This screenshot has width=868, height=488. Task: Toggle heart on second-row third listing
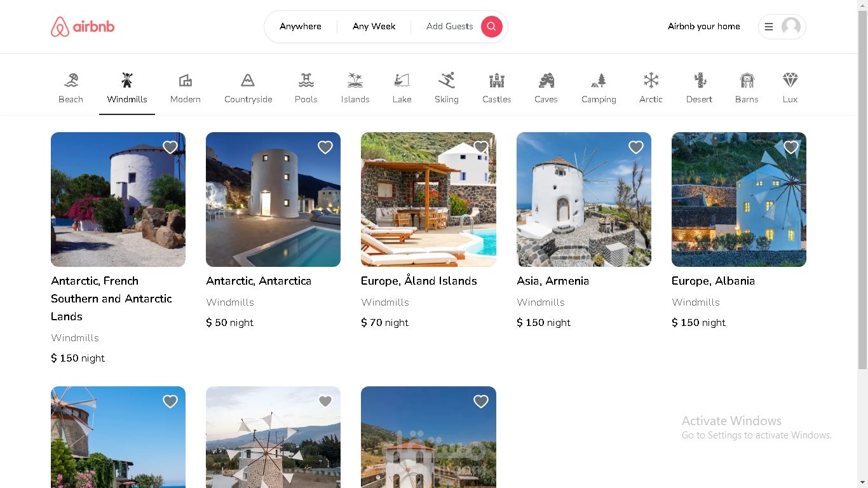tap(481, 402)
